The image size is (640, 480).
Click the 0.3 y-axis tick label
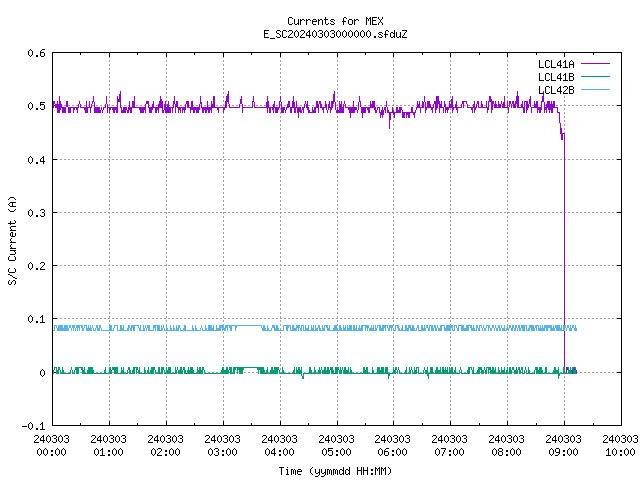point(36,213)
